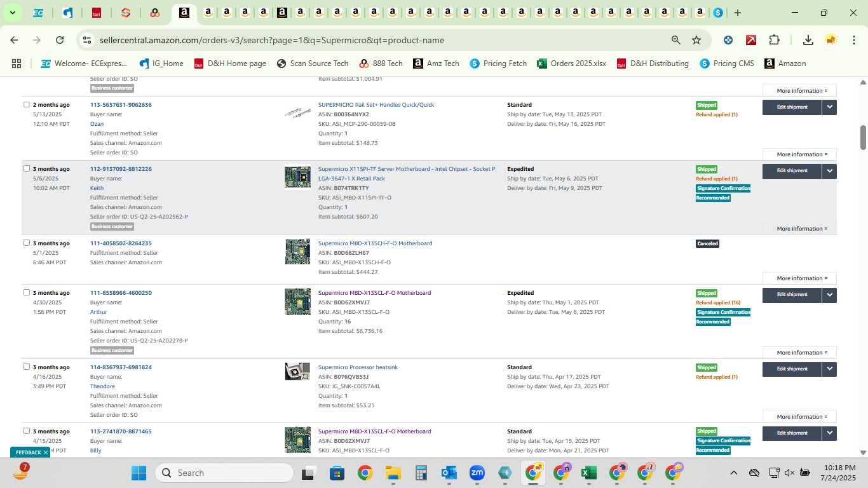Open IG_Home bookmark

161,64
